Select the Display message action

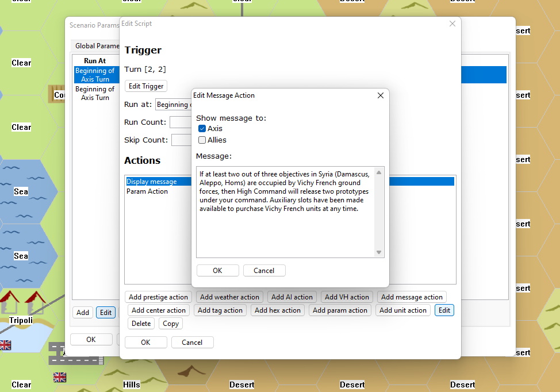(152, 182)
